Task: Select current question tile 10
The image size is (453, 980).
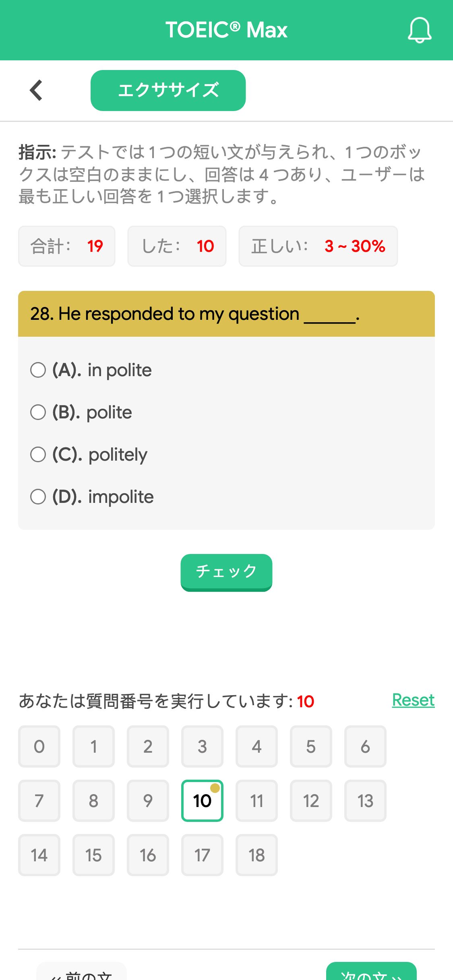Action: [202, 801]
